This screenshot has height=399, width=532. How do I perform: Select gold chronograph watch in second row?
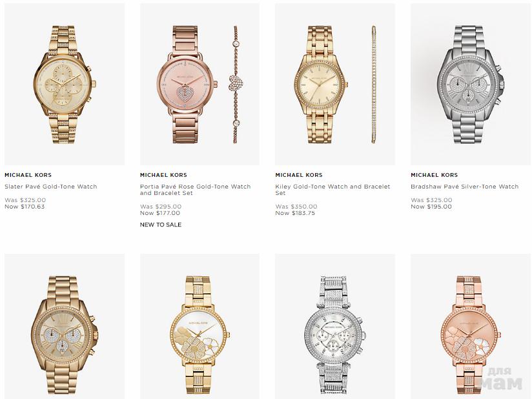point(65,327)
